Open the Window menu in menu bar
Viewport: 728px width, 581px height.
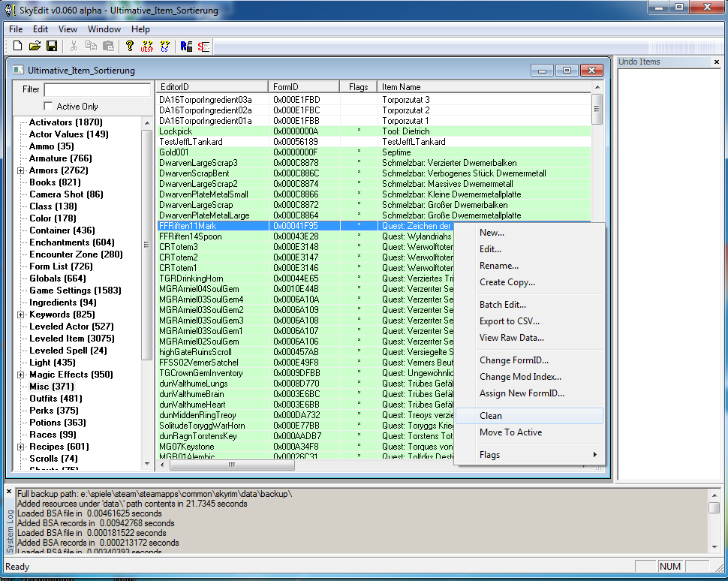[104, 29]
